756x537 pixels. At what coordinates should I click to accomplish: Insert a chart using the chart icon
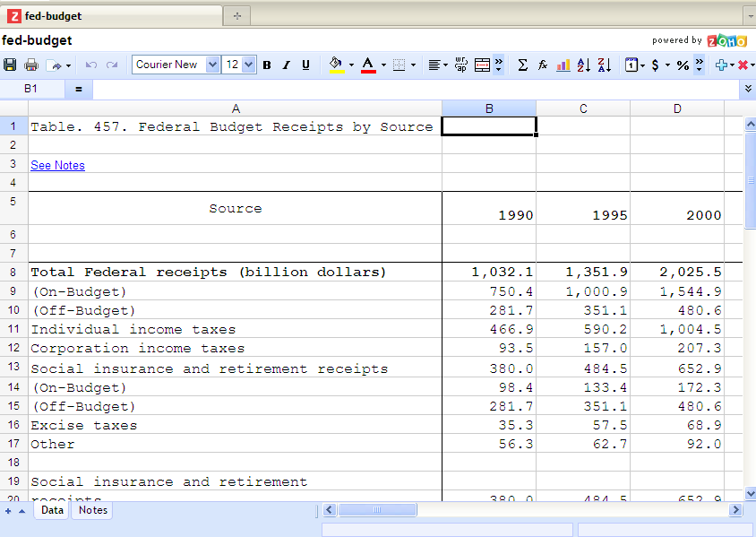pyautogui.click(x=563, y=65)
